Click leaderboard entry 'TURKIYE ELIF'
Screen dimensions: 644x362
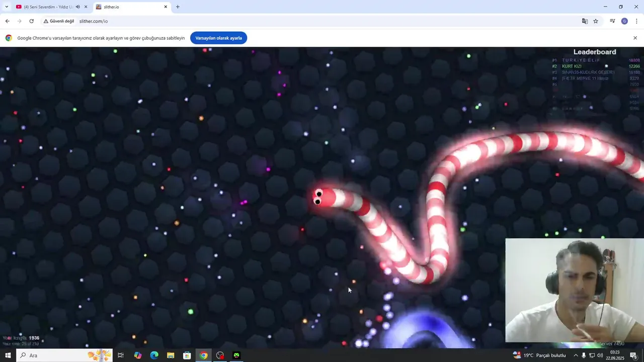click(x=581, y=60)
